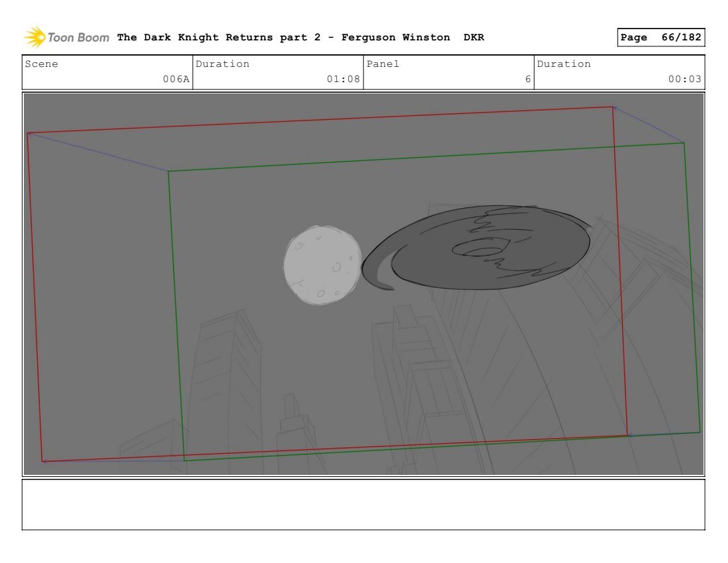This screenshot has width=728, height=563.
Task: Click the page number box 'Page 66/182'
Action: 661,37
